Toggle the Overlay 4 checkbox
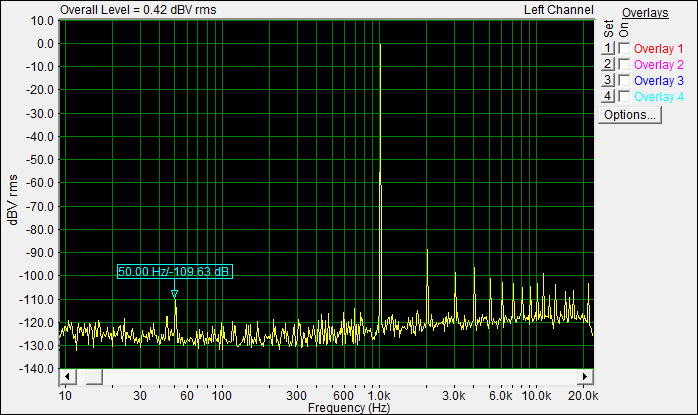 pos(624,97)
